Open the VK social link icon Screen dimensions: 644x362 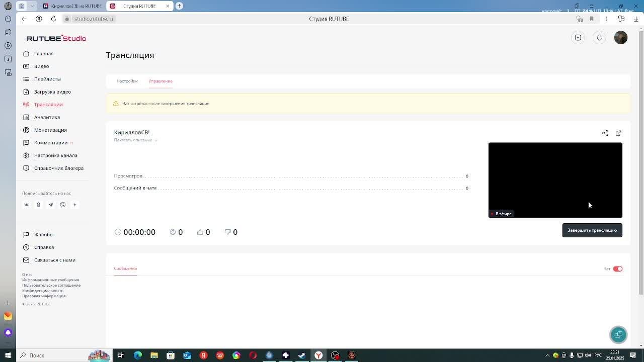[x=27, y=205]
